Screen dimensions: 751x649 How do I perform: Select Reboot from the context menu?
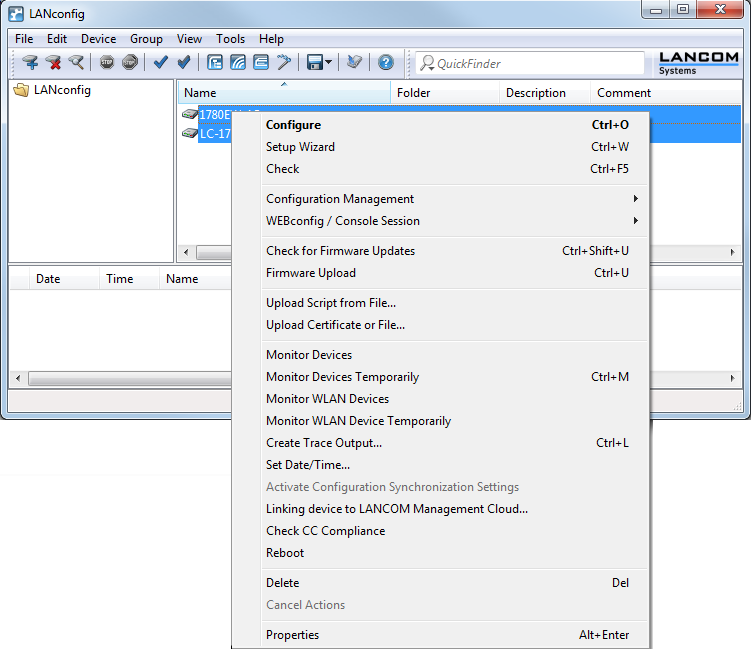click(x=285, y=553)
